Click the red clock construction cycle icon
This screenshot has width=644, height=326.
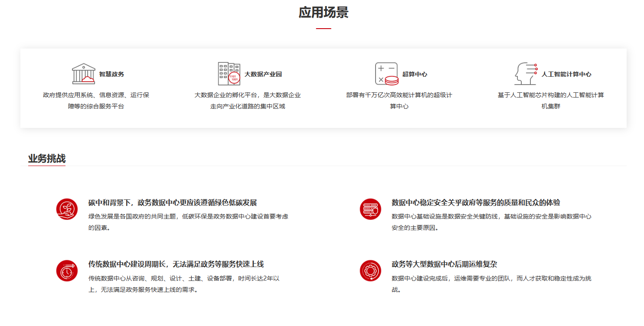pos(67,271)
